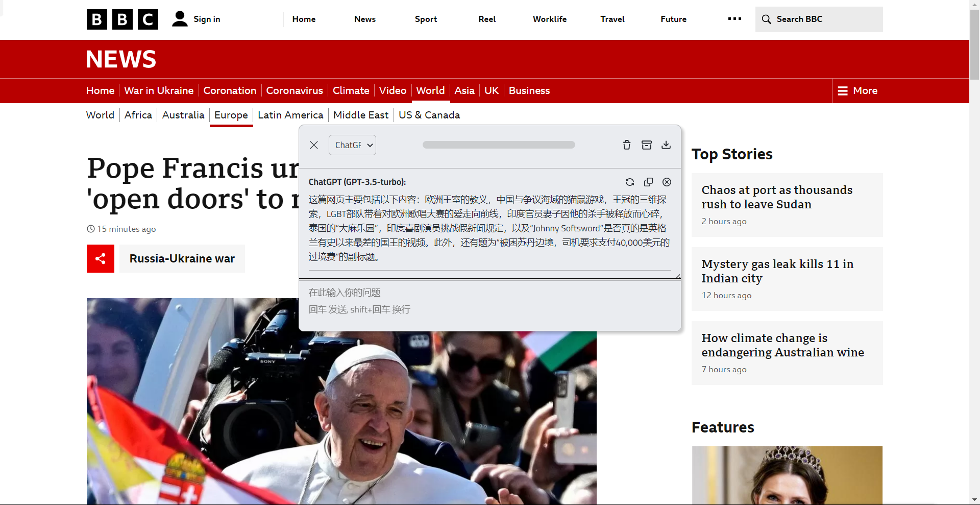Open Worklife in the top navigation
This screenshot has width=980, height=505.
tap(550, 19)
